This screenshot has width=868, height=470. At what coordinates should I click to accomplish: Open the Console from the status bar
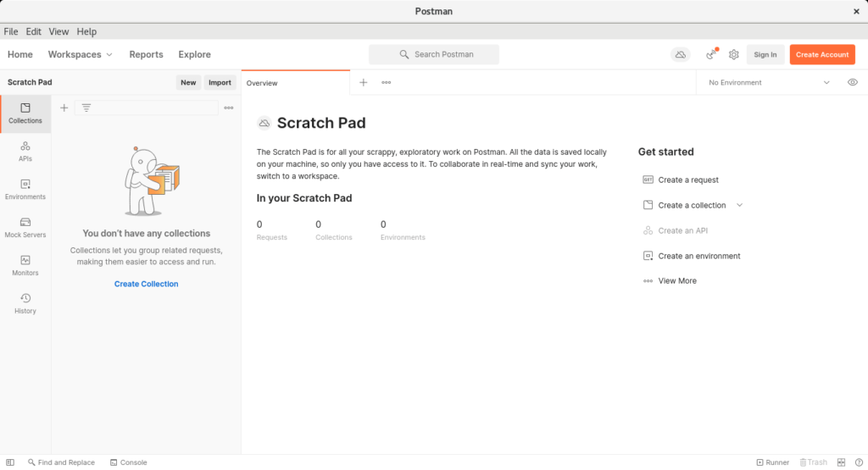129,462
